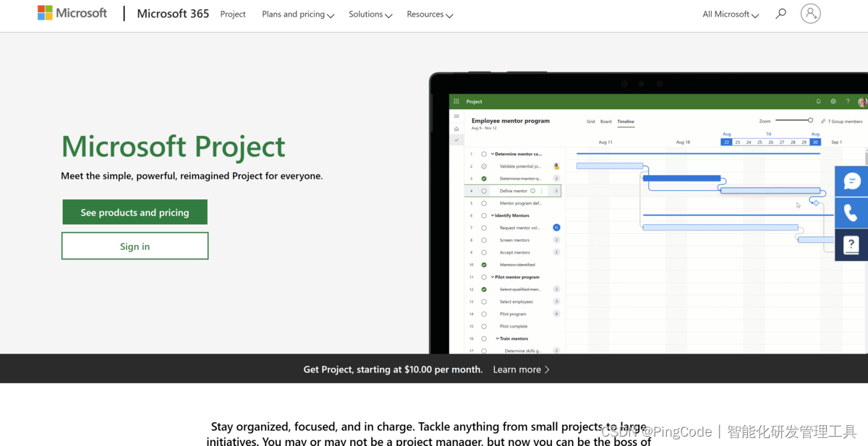This screenshot has height=446, width=868.
Task: Open the Project nav link
Action: point(233,14)
